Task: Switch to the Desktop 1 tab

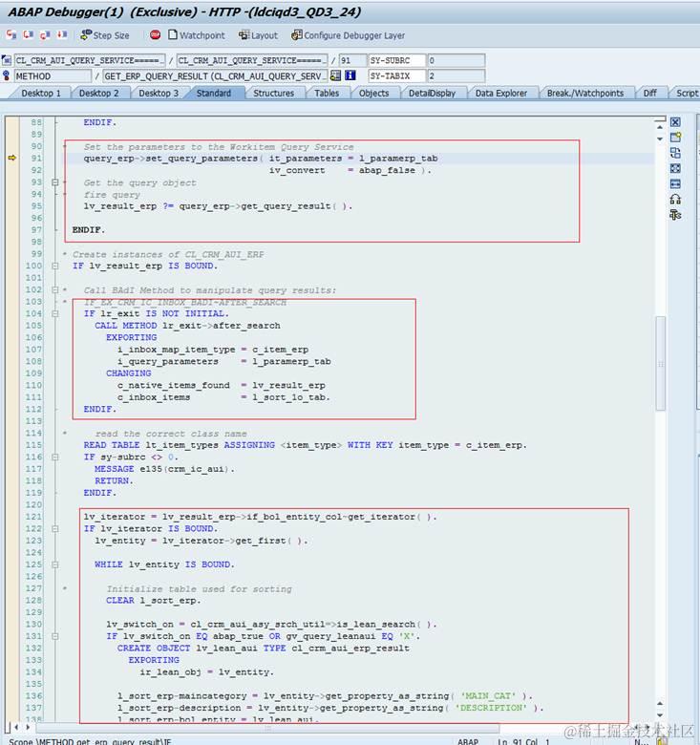Action: (x=41, y=94)
